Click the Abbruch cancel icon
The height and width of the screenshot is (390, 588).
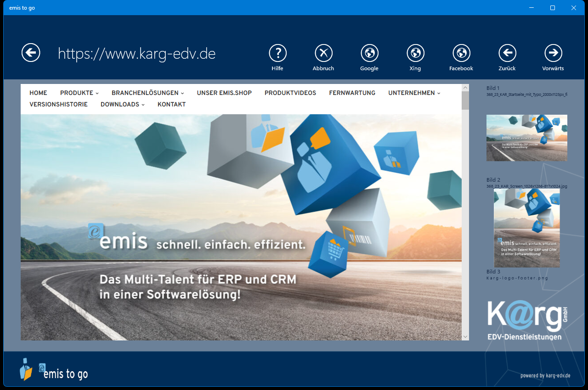(323, 53)
